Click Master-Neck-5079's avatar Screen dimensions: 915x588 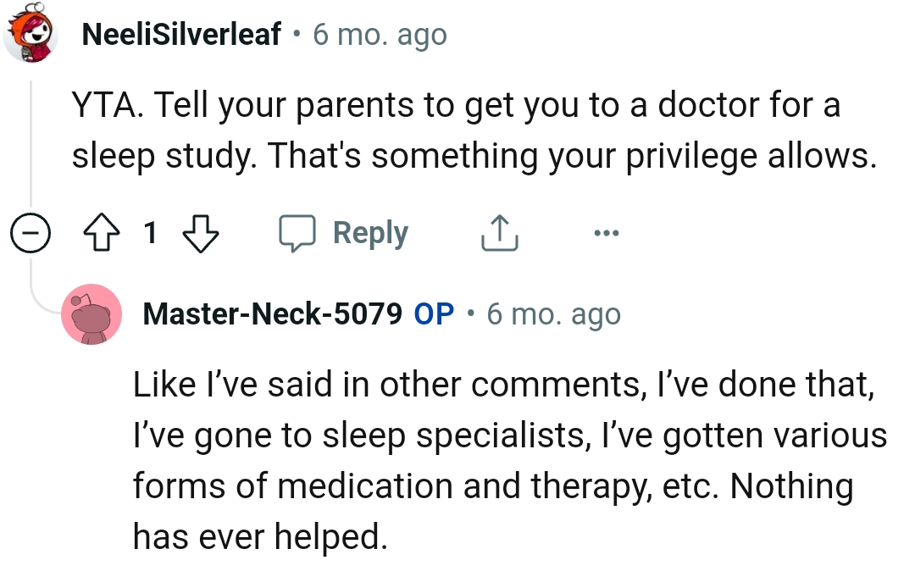coord(92,315)
